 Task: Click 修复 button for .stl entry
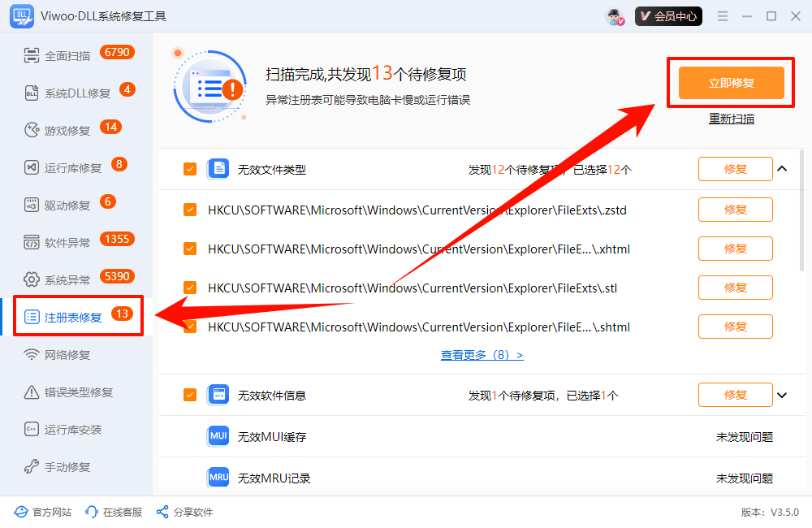pyautogui.click(x=735, y=288)
